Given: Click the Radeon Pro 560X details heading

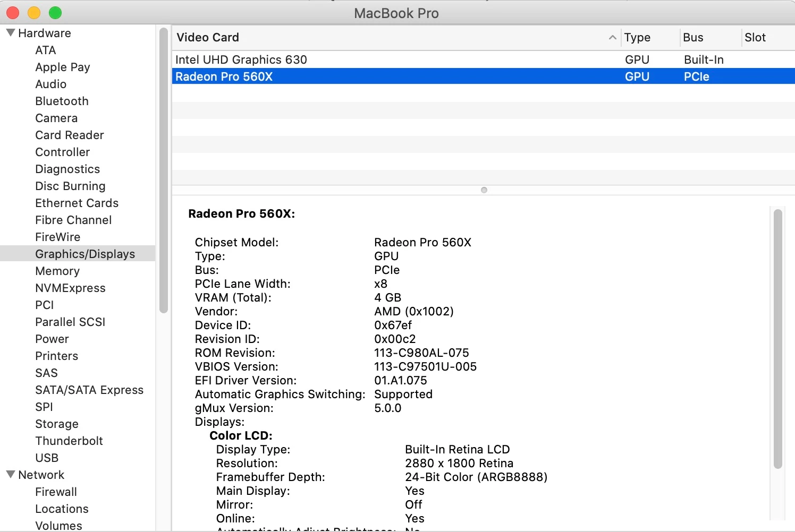Looking at the screenshot, I should point(241,213).
